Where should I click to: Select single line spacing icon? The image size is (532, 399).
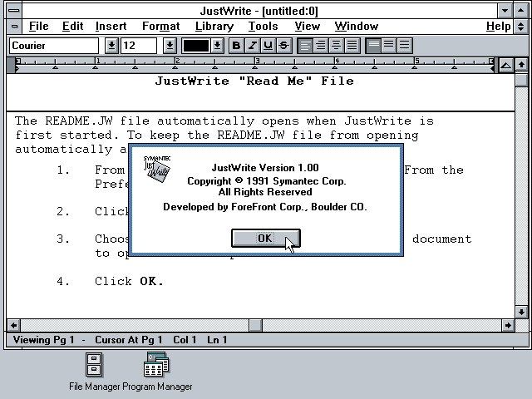tap(373, 46)
